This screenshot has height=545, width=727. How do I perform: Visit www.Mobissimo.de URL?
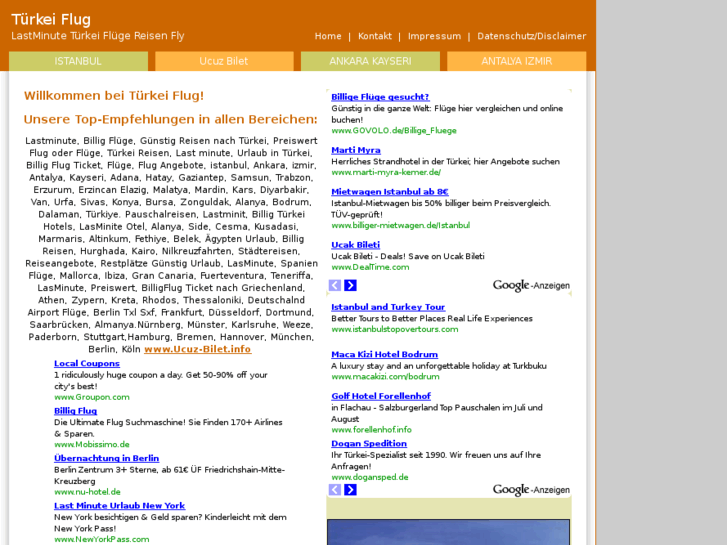click(91, 444)
